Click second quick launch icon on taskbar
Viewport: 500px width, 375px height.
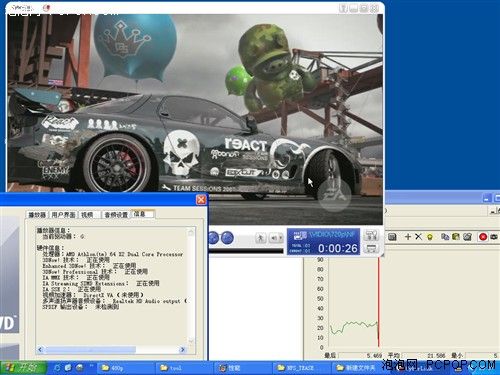point(68,368)
